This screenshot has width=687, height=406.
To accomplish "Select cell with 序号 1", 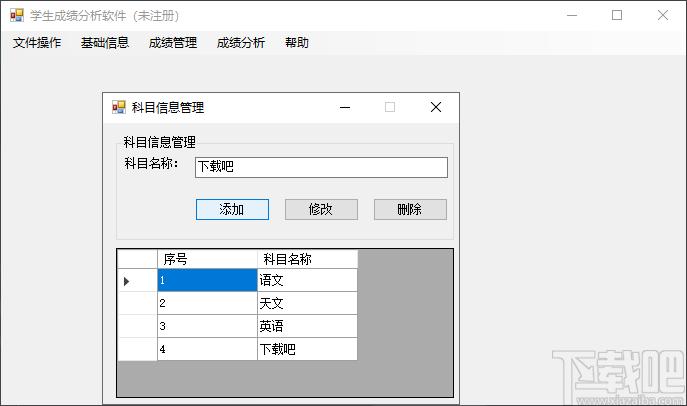I will [x=207, y=280].
